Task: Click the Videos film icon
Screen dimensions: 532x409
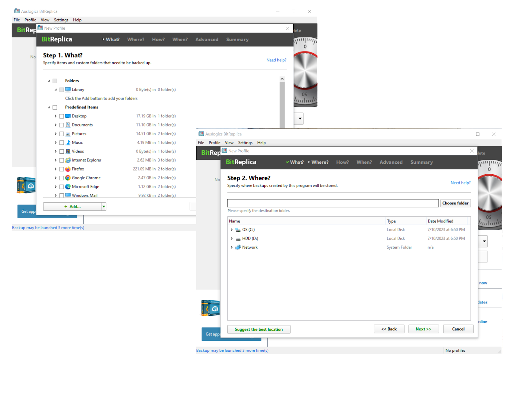Action: click(x=68, y=151)
